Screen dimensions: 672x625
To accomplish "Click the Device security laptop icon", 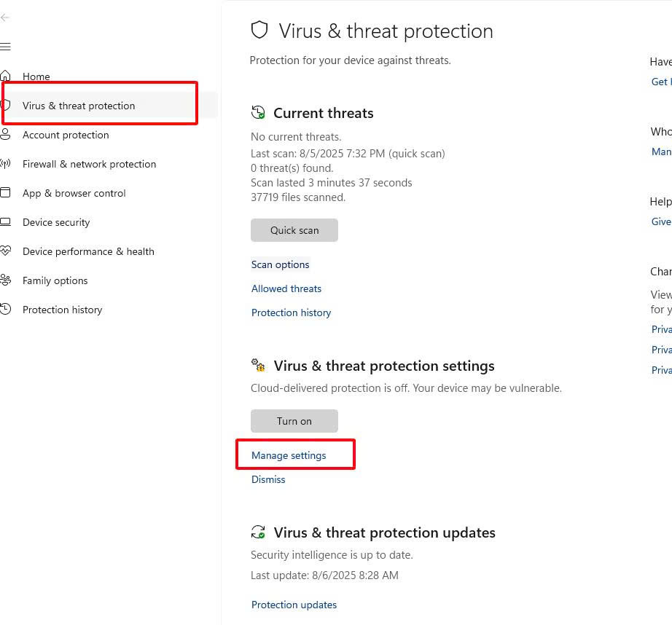I will pyautogui.click(x=5, y=222).
